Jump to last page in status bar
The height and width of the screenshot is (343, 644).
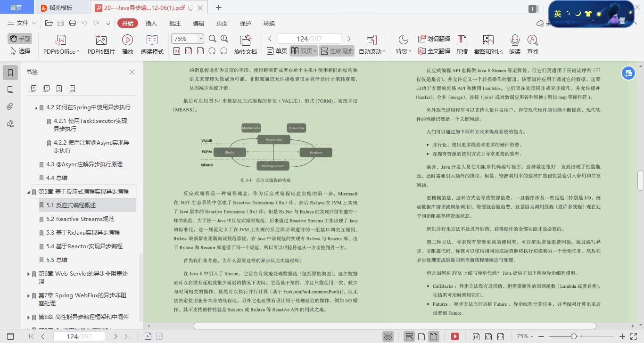(x=127, y=336)
